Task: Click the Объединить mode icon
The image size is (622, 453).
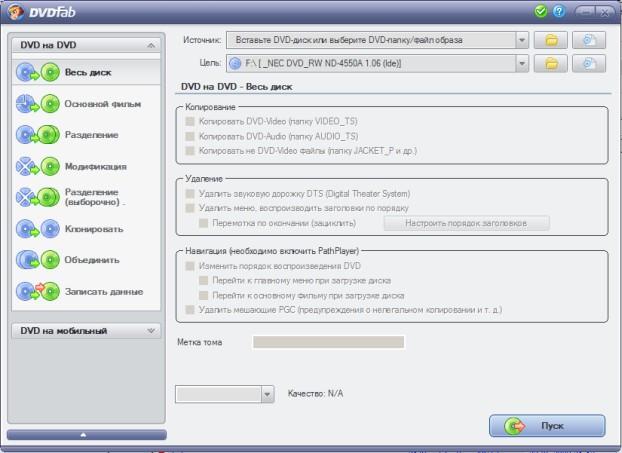Action: 38,260
